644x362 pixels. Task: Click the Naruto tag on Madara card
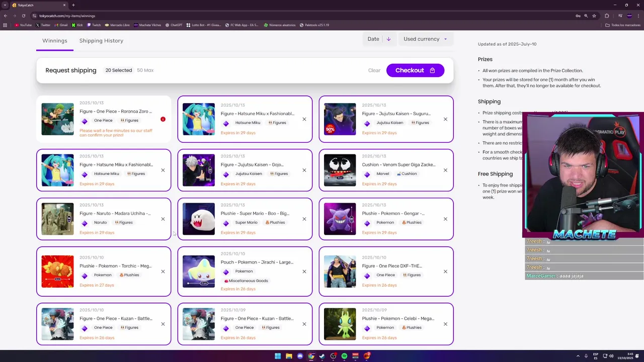pyautogui.click(x=100, y=223)
